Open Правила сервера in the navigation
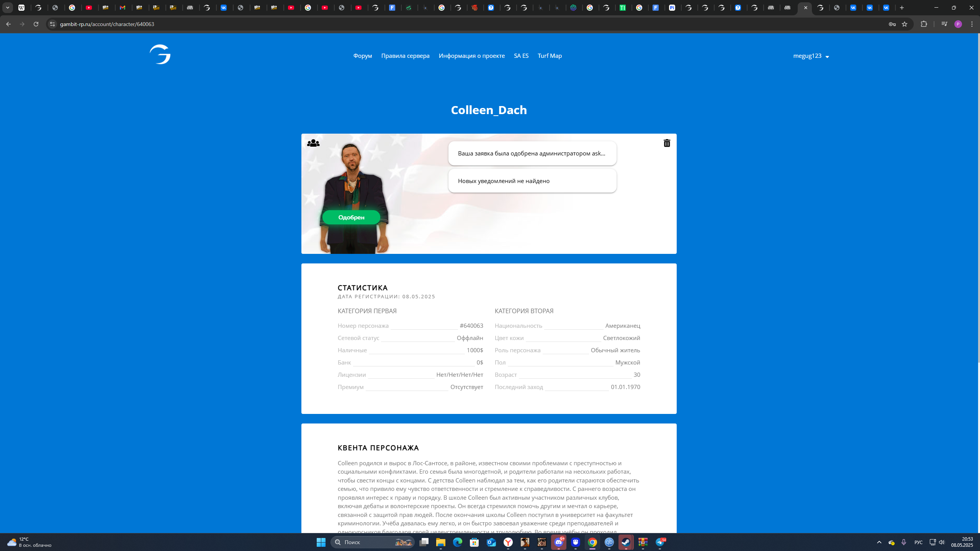Screen dimensions: 980x551 pyautogui.click(x=405, y=56)
